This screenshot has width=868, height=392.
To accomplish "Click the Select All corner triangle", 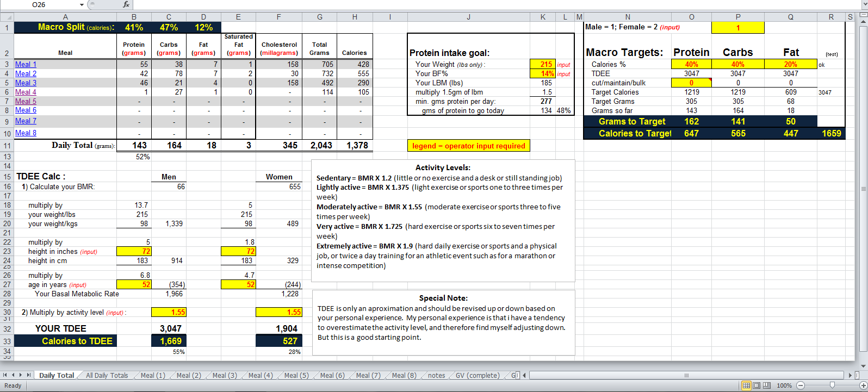I will [x=7, y=17].
